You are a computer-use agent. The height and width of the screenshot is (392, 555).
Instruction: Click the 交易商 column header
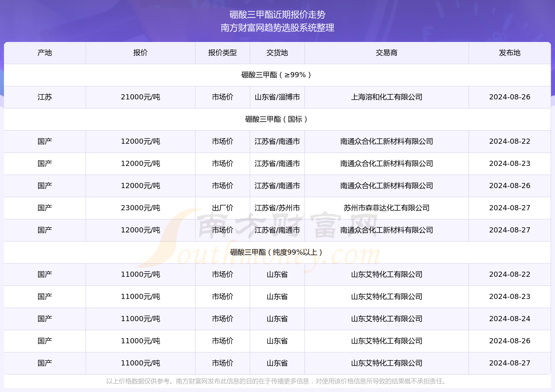click(387, 53)
